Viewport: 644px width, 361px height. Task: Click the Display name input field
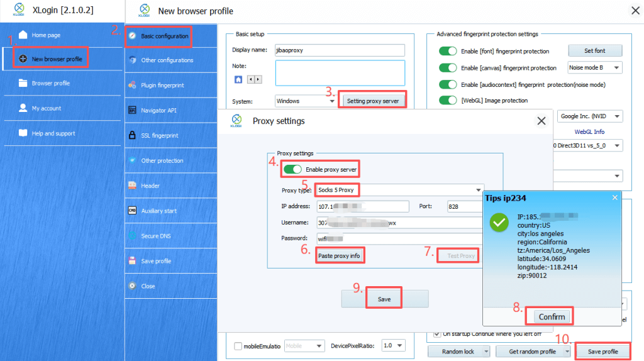[x=339, y=50]
